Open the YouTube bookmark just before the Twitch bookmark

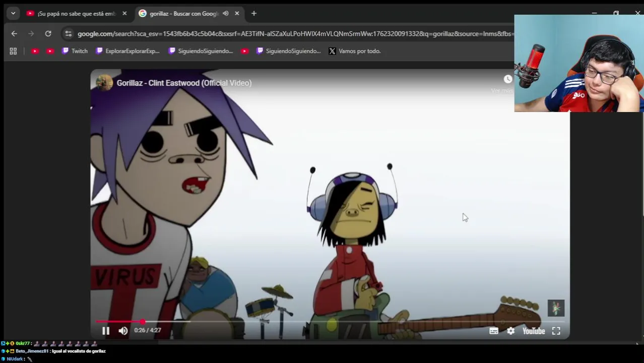pyautogui.click(x=50, y=51)
